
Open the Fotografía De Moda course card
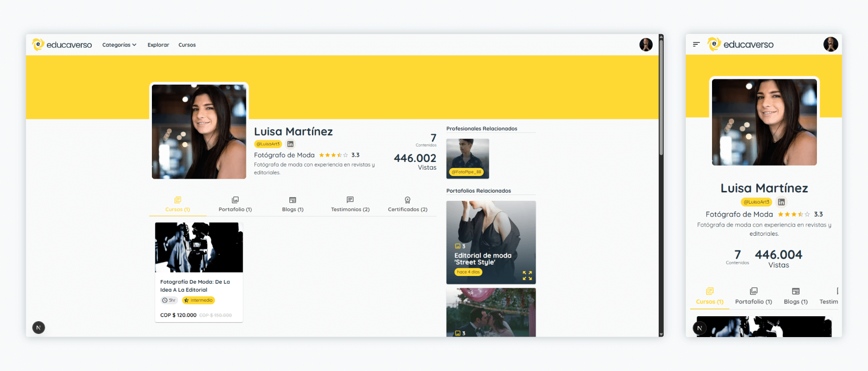(x=199, y=272)
